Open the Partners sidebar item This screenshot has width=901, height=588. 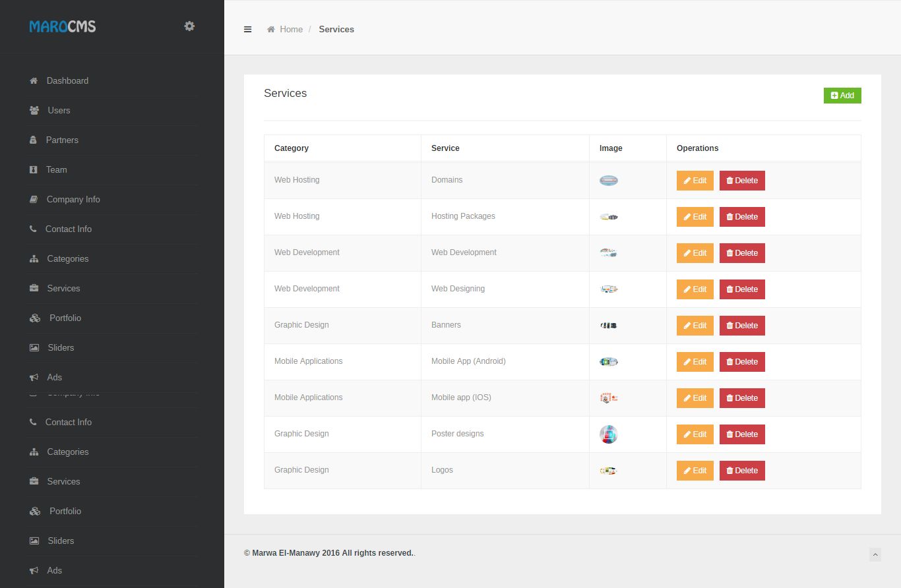[62, 140]
